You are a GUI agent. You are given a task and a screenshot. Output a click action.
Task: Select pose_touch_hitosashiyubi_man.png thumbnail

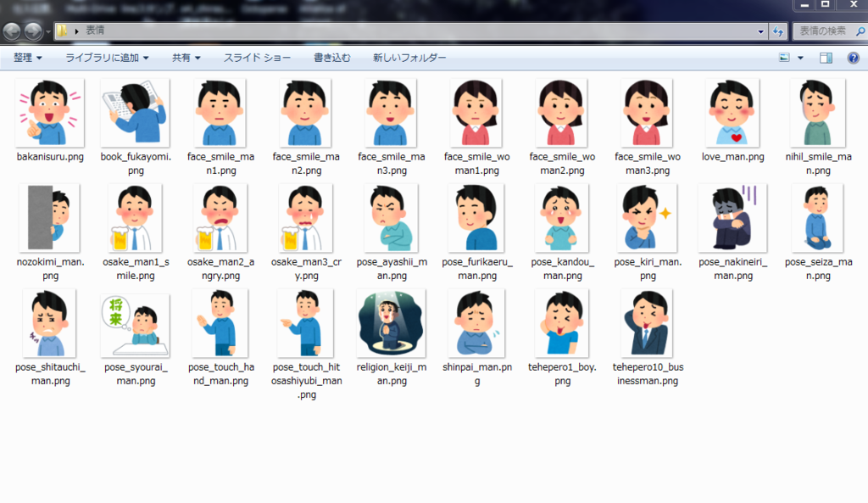[305, 323]
